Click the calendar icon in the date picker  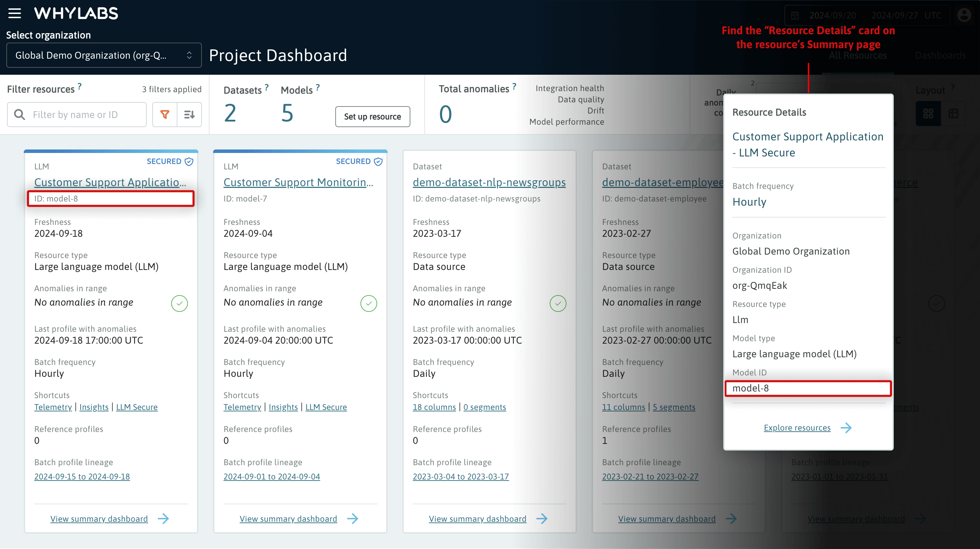tap(796, 15)
